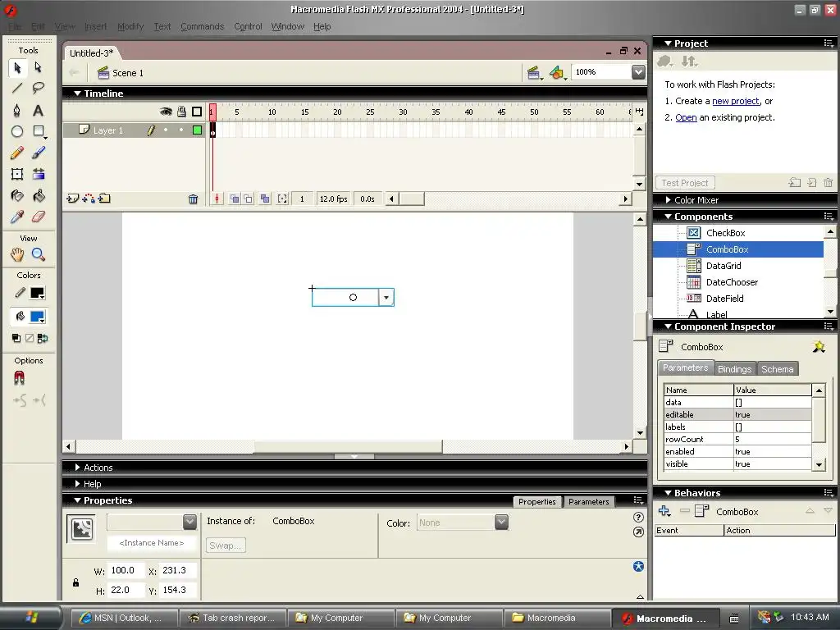This screenshot has width=840, height=630.
Task: Click the Add Behavior plus icon
Action: [664, 511]
